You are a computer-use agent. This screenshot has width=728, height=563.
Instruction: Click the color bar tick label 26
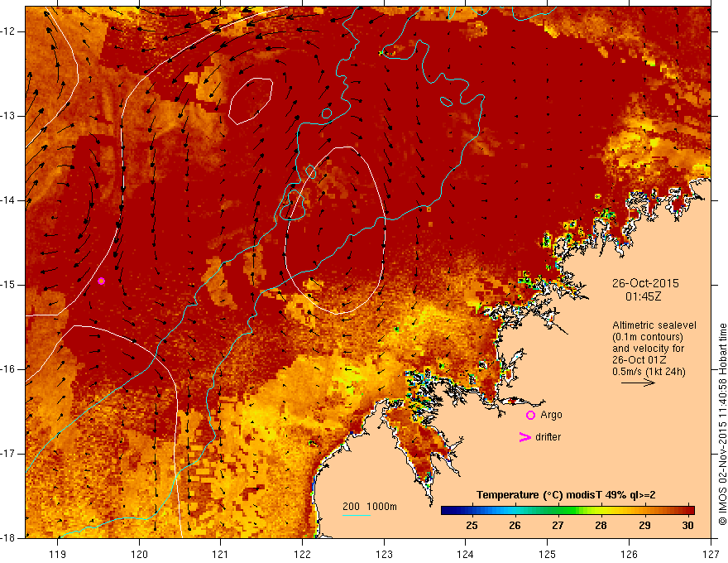click(515, 526)
